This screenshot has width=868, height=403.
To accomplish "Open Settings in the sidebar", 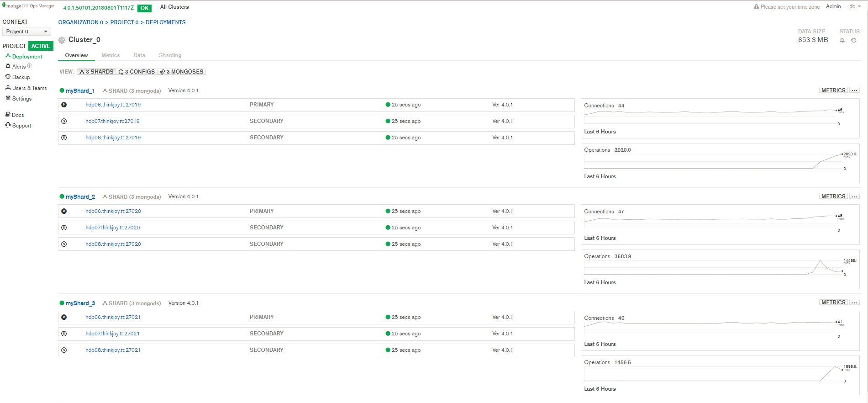I will (x=22, y=99).
